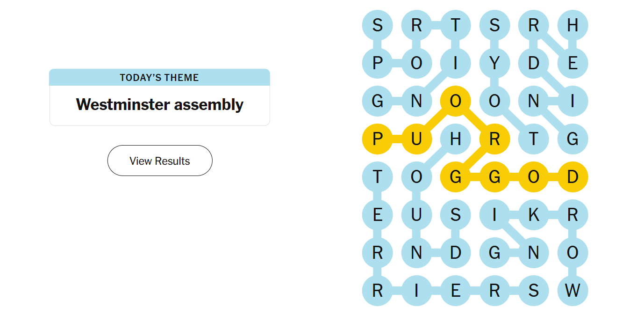The width and height of the screenshot is (644, 315).
Task: Click the Westminster assembly theme text
Action: 159,104
